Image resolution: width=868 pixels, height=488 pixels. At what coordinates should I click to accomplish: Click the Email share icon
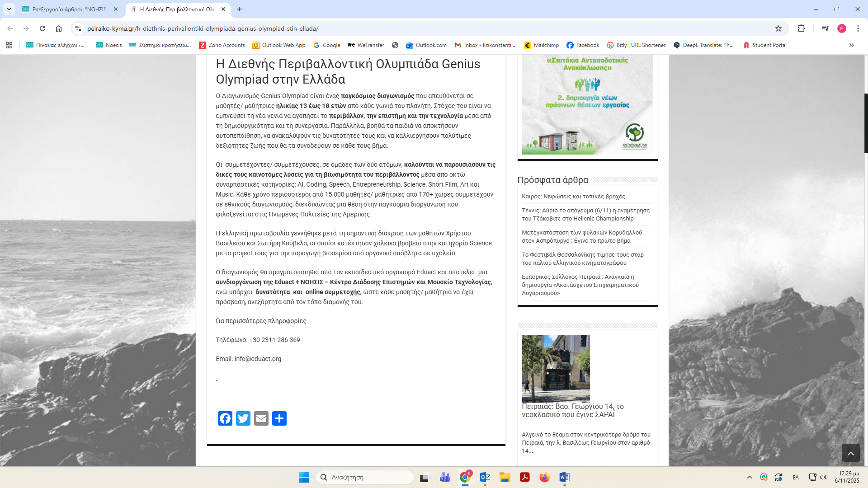pos(261,418)
